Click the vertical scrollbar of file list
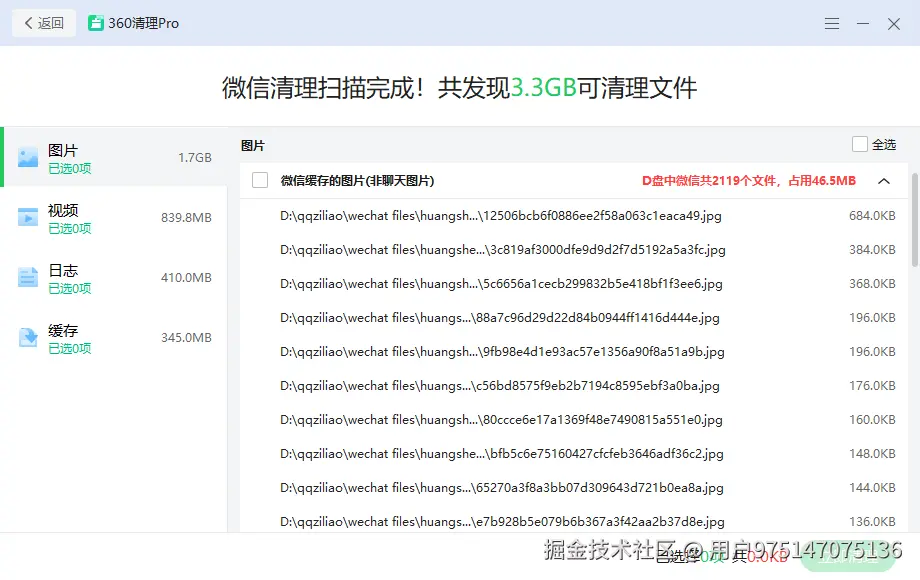 click(x=914, y=220)
